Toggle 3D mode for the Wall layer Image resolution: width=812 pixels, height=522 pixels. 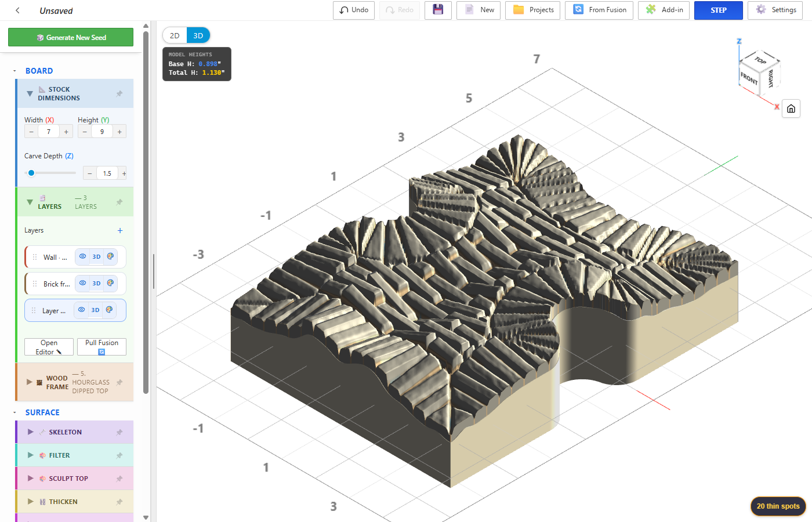click(x=96, y=256)
